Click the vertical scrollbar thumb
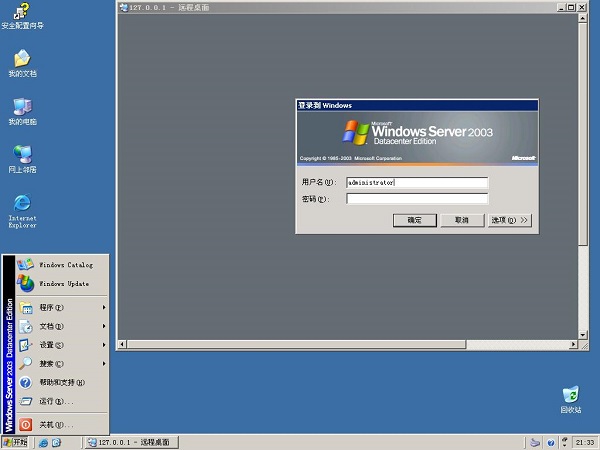This screenshot has height=450, width=600. pyautogui.click(x=582, y=134)
